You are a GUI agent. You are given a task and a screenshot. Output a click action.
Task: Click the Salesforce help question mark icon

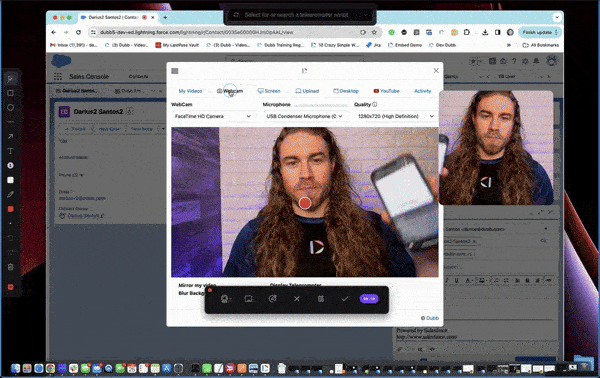coord(514,61)
